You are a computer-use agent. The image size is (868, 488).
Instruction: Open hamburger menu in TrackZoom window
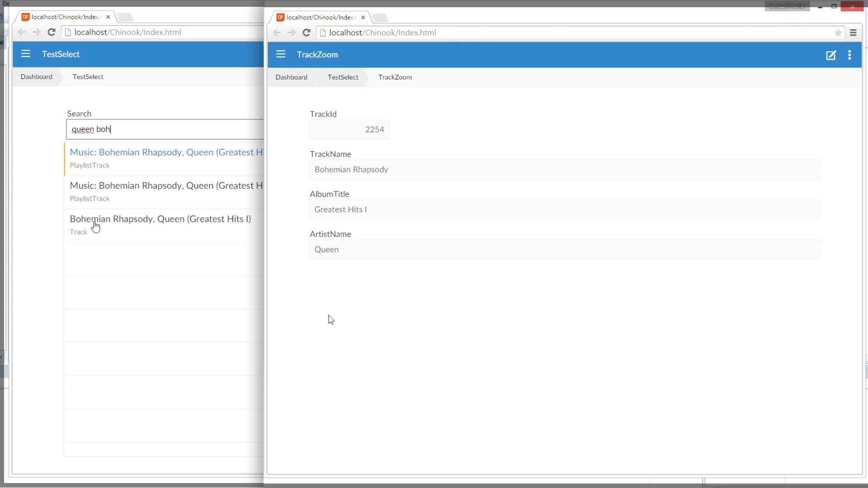[281, 54]
